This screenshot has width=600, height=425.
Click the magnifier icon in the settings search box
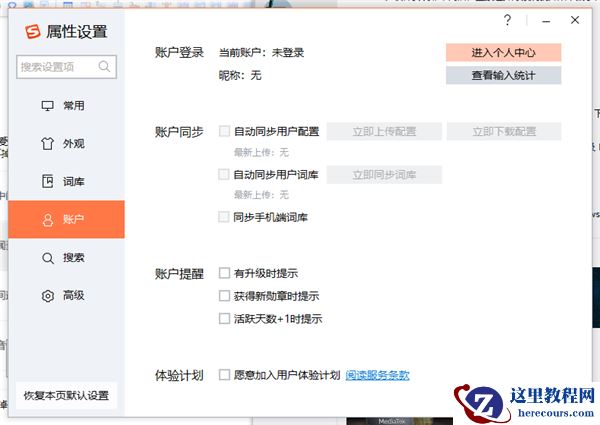[x=104, y=67]
